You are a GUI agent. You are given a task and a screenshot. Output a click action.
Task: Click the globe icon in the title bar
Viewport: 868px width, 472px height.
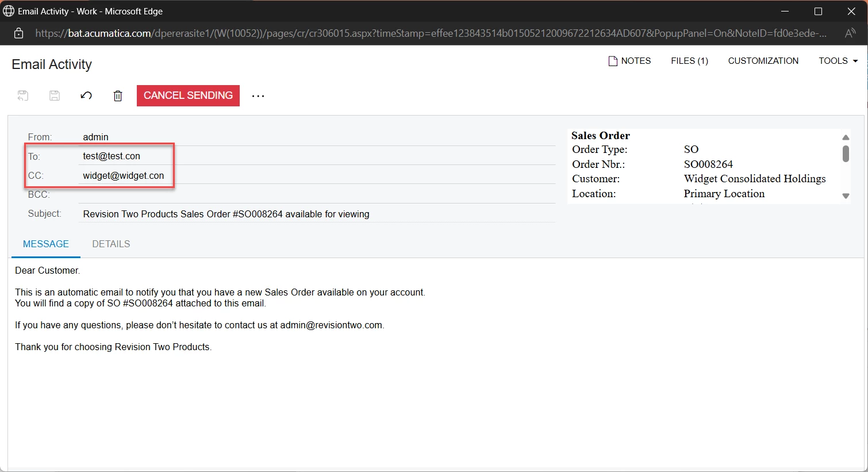tap(9, 11)
